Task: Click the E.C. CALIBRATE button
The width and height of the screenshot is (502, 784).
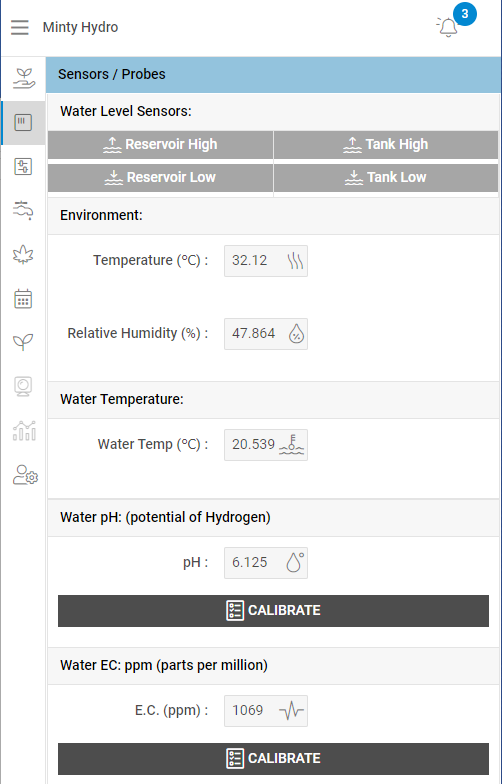Action: [x=274, y=758]
